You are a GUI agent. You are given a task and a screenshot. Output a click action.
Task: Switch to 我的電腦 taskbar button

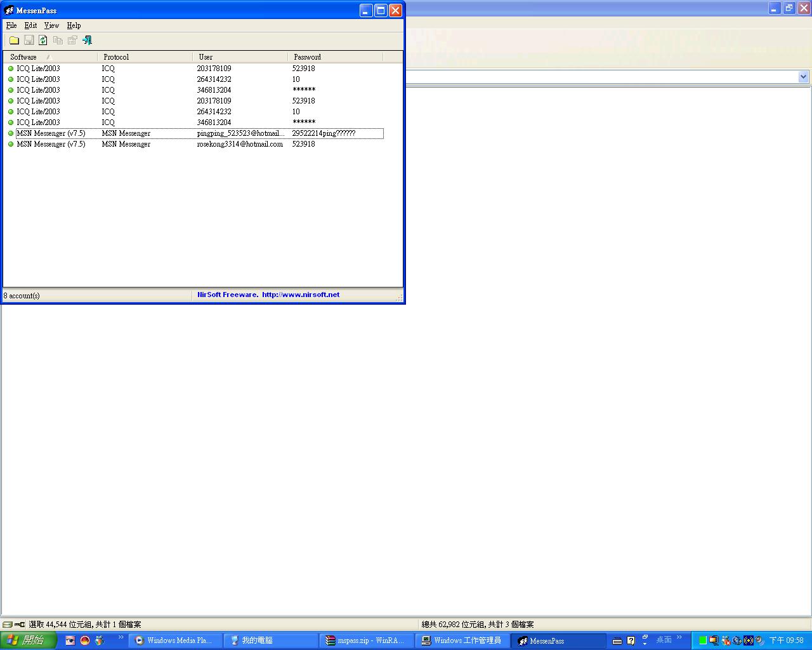(271, 640)
